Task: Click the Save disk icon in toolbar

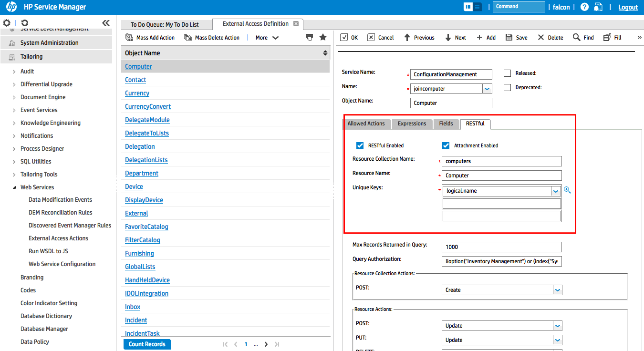Action: click(509, 38)
